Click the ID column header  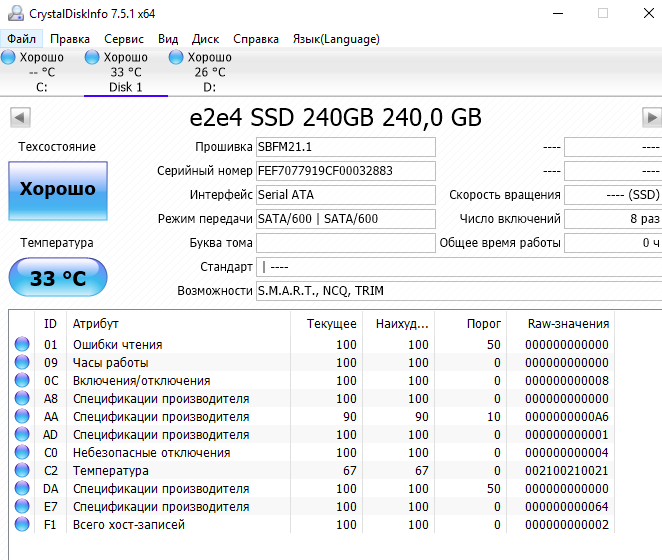[50, 324]
